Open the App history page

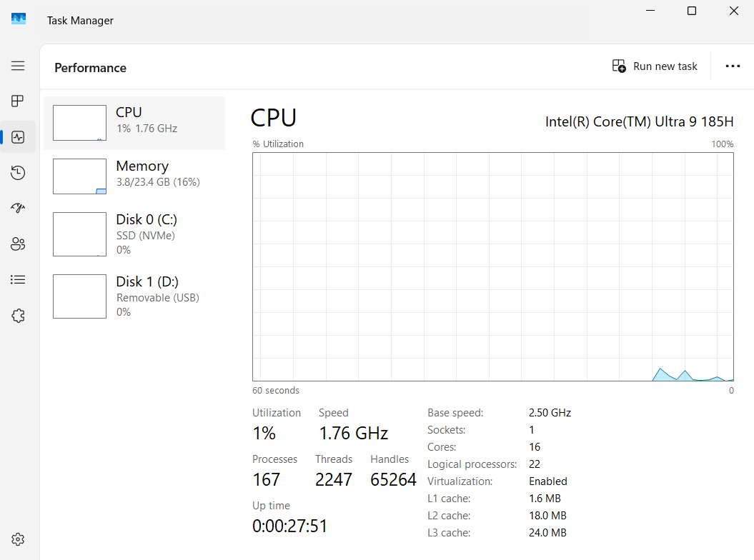(18, 173)
